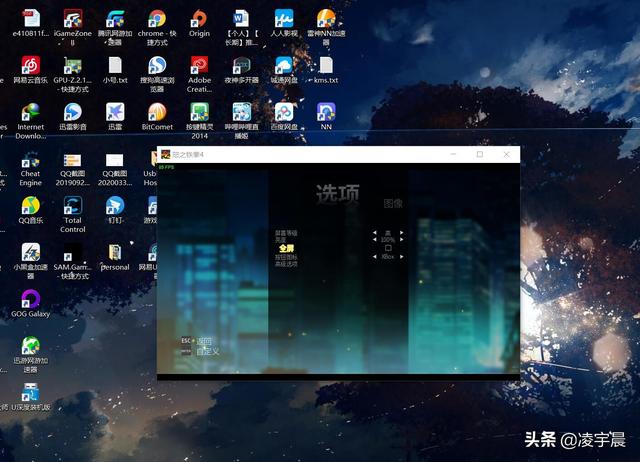This screenshot has width=640, height=462.
Task: Select the 高级选项 advanced options entry
Action: coord(286,264)
